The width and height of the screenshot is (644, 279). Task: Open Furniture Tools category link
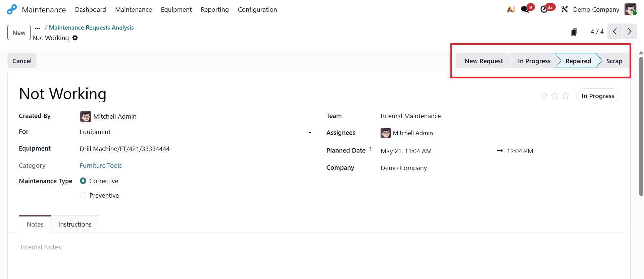(x=101, y=166)
